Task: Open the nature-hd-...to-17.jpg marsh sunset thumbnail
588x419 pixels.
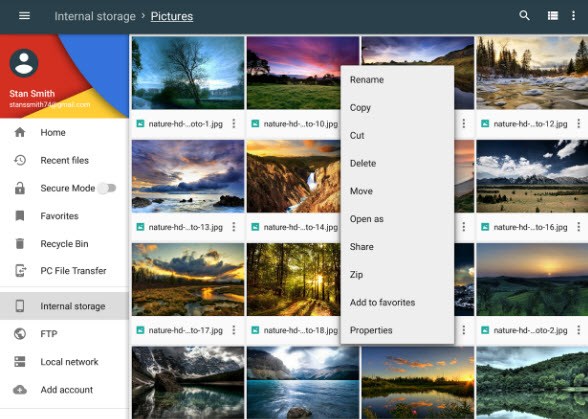Action: pyautogui.click(x=188, y=279)
